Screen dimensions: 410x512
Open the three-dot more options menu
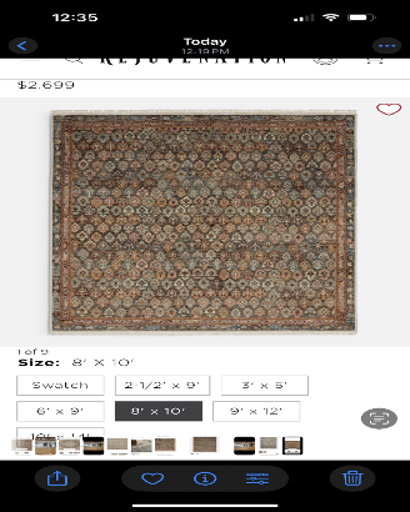(387, 46)
